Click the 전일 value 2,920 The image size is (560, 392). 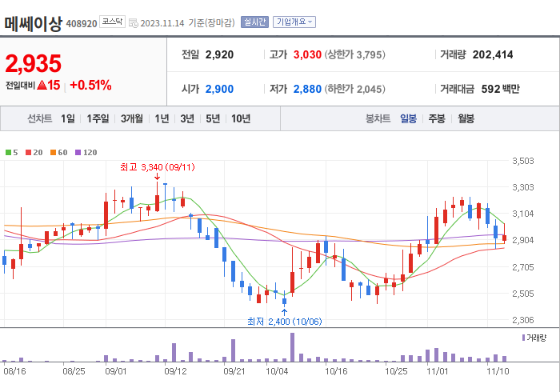tap(219, 54)
